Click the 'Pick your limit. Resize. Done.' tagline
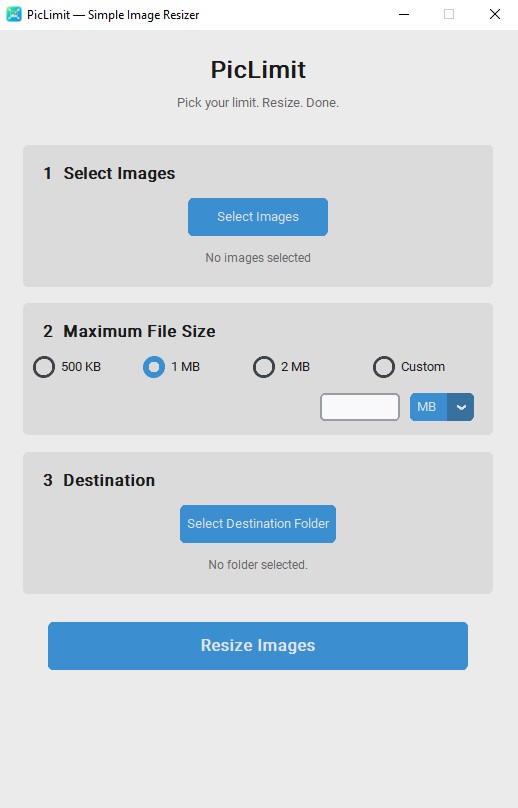 coord(258,103)
